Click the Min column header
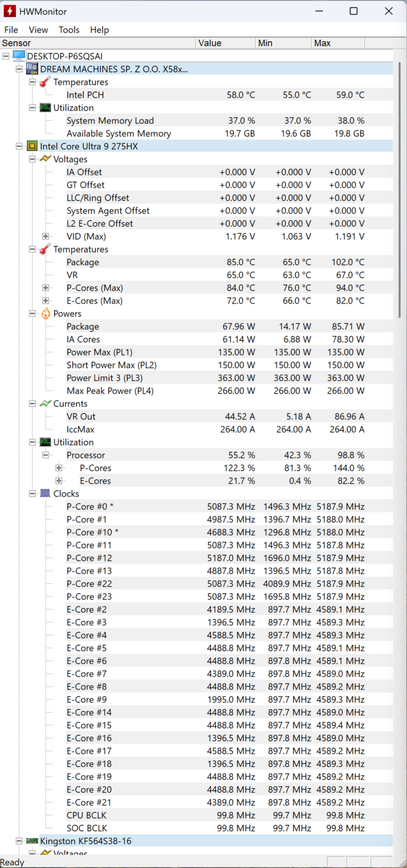This screenshot has width=407, height=868. (283, 43)
